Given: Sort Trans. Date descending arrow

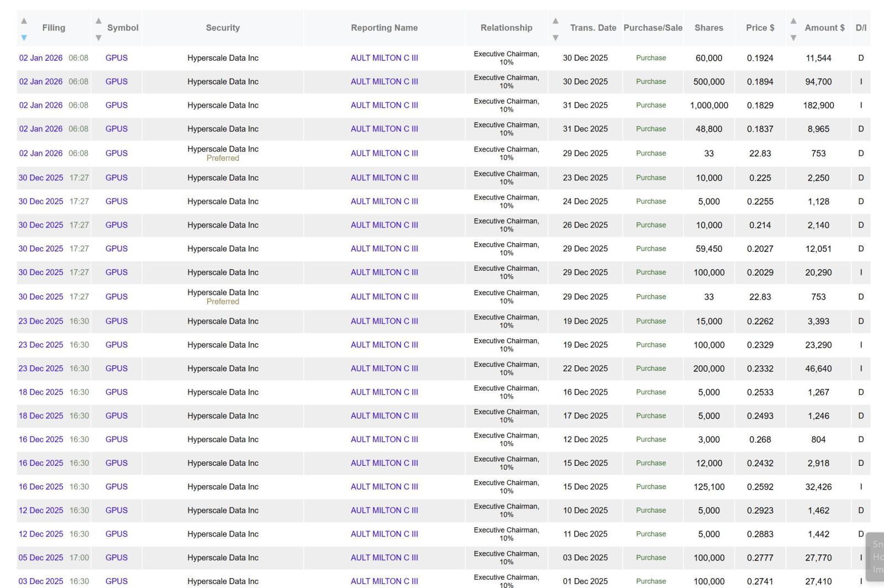Looking at the screenshot, I should (555, 38).
